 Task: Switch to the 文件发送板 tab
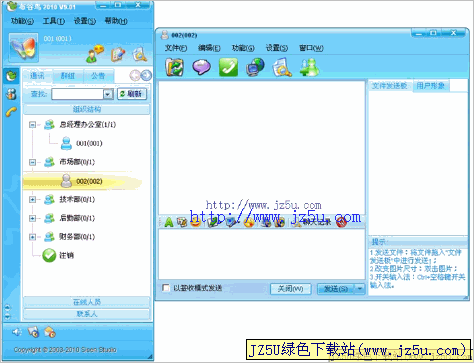390,86
